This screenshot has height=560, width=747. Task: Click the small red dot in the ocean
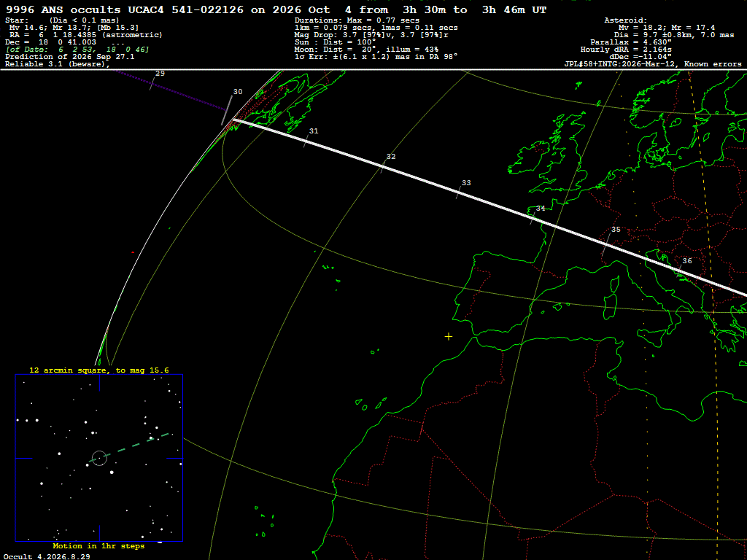coord(133,252)
